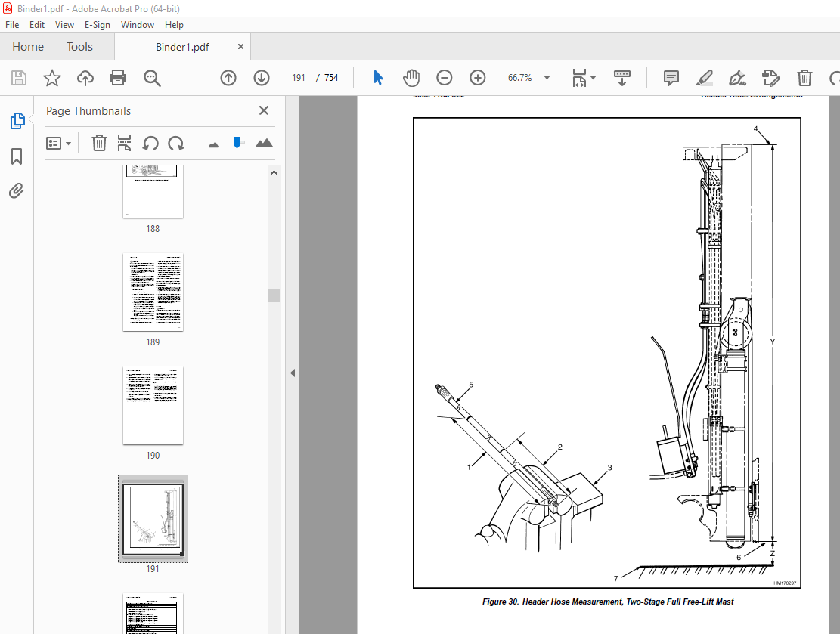Delete selected thumbnail pages

[99, 143]
